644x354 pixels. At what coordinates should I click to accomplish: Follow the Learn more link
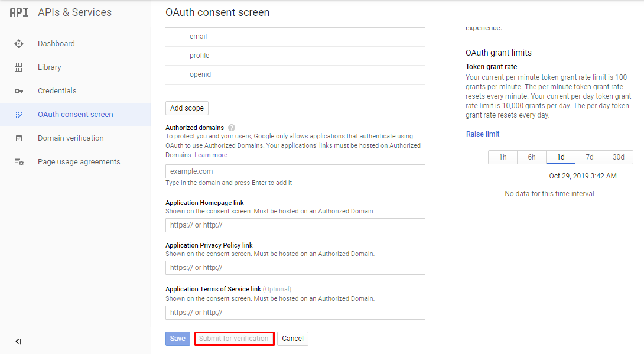click(211, 155)
